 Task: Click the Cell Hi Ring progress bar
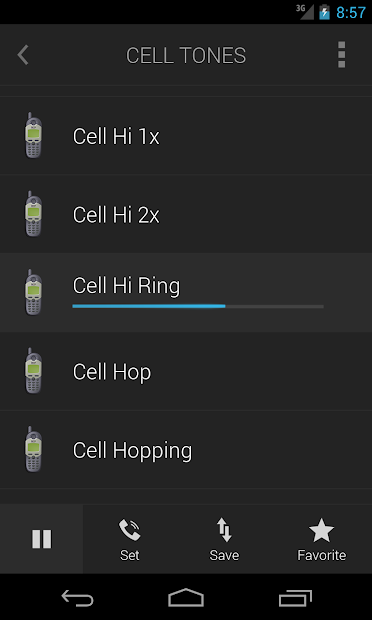click(198, 306)
